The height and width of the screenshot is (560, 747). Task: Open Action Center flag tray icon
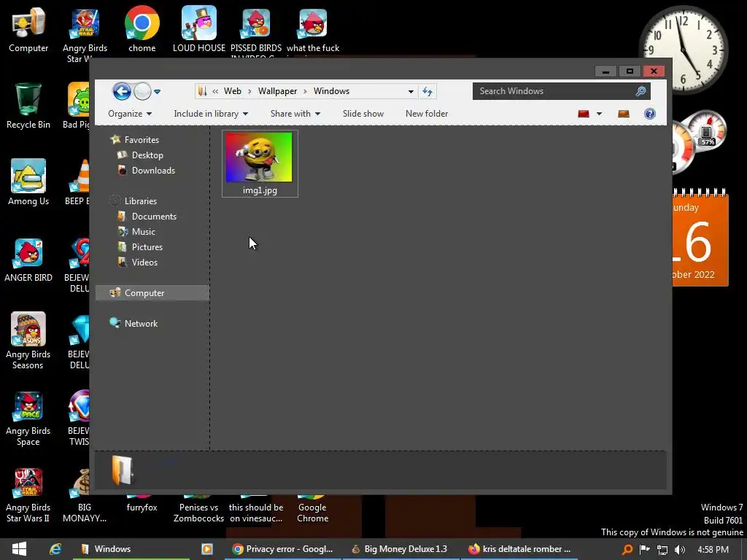click(x=644, y=550)
